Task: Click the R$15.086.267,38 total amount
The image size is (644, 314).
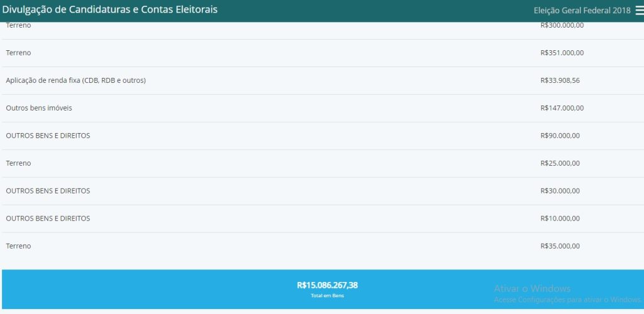Action: click(327, 285)
